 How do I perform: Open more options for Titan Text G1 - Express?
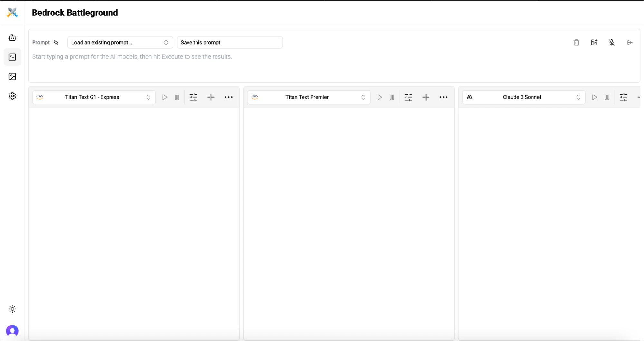[x=229, y=97]
